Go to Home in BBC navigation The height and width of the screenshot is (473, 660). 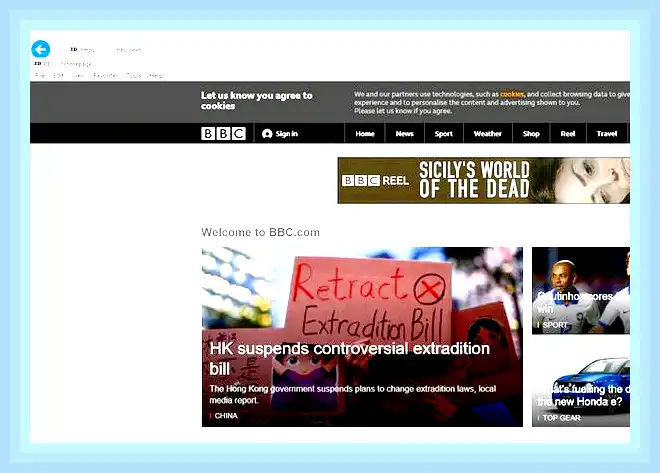(365, 133)
